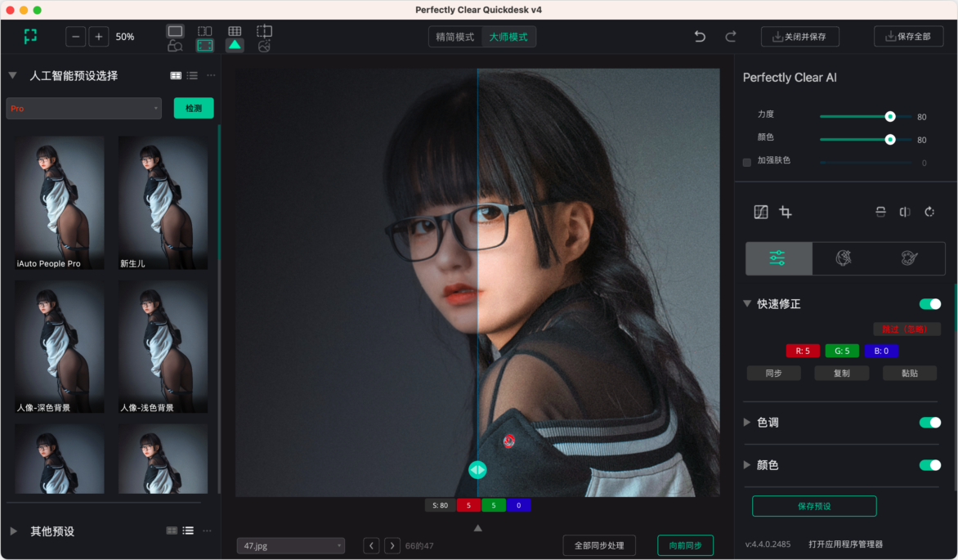Expand the 其他预设 panel
958x560 pixels.
tap(13, 531)
